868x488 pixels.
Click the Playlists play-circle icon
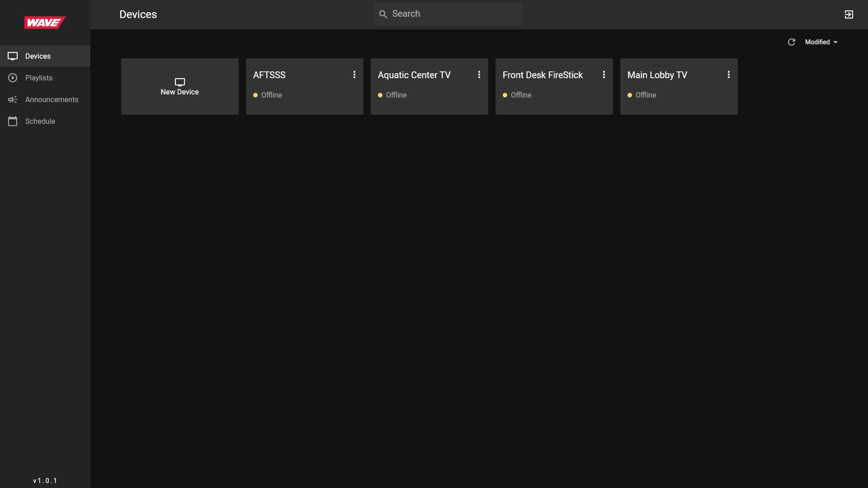[13, 78]
